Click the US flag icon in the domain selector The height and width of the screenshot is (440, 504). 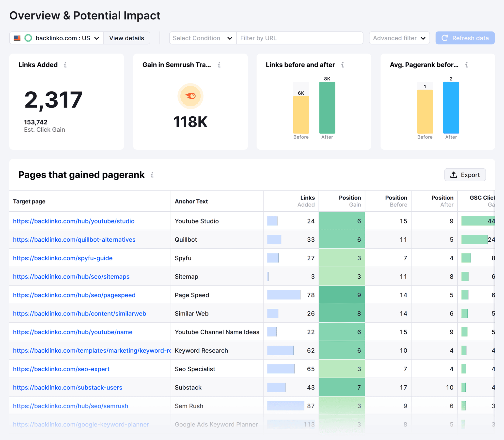click(17, 38)
